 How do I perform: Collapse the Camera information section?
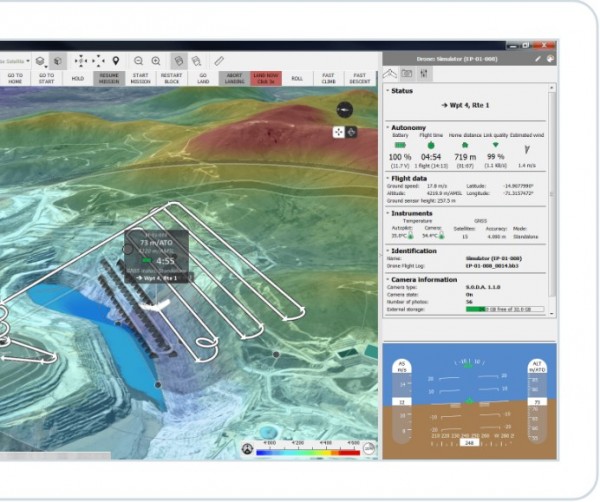388,280
